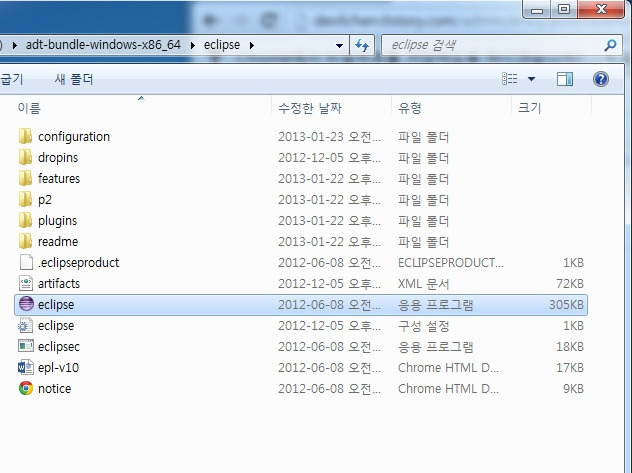Select the eclipsec file name
The width and height of the screenshot is (632, 473).
pyautogui.click(x=59, y=346)
